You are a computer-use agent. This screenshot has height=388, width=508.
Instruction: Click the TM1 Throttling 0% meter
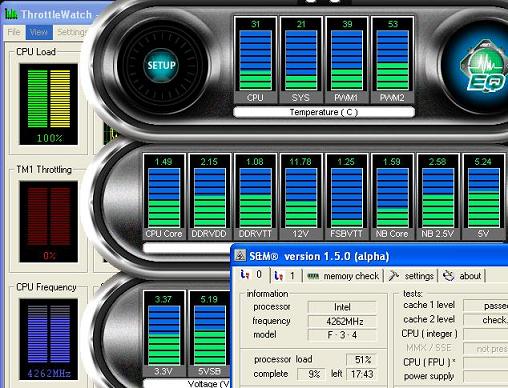[x=49, y=222]
